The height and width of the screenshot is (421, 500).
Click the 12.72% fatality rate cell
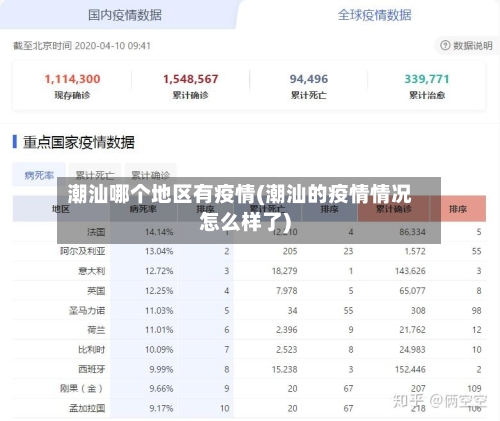[159, 271]
